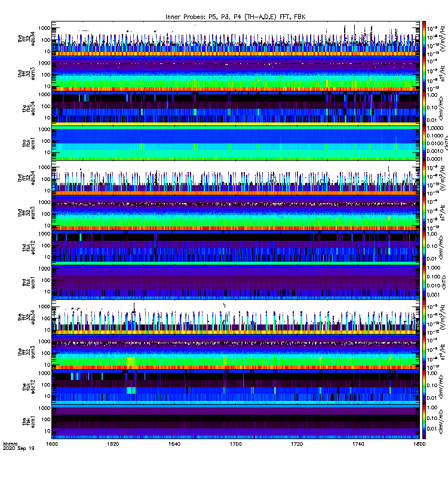Click the 1740 time axis label
The height and width of the screenshot is (478, 448).
358,444
